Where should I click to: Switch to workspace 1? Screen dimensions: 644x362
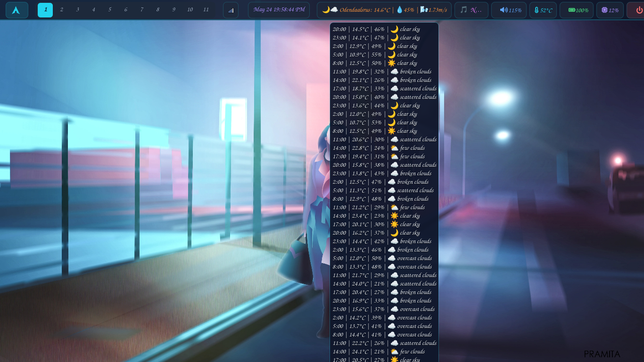pos(45,10)
